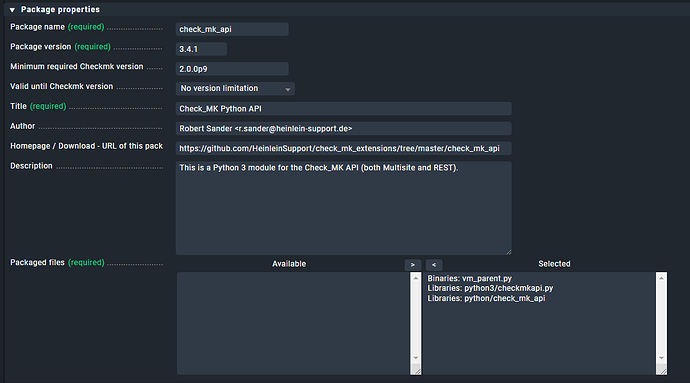The height and width of the screenshot is (383, 690).
Task: Collapse the Package properties section triangle
Action: point(12,10)
